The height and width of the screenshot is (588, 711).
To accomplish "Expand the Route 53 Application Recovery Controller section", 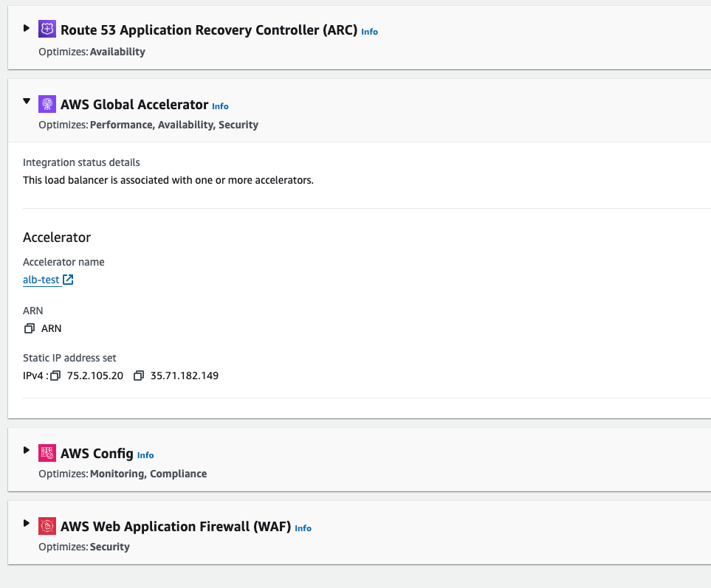I will pos(27,28).
